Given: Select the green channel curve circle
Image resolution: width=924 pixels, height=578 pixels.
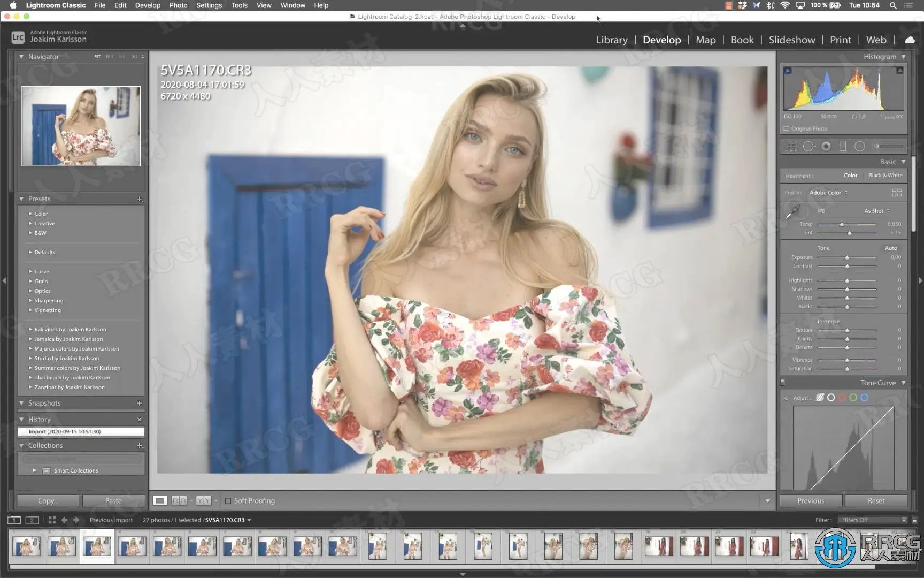Looking at the screenshot, I should (x=853, y=398).
